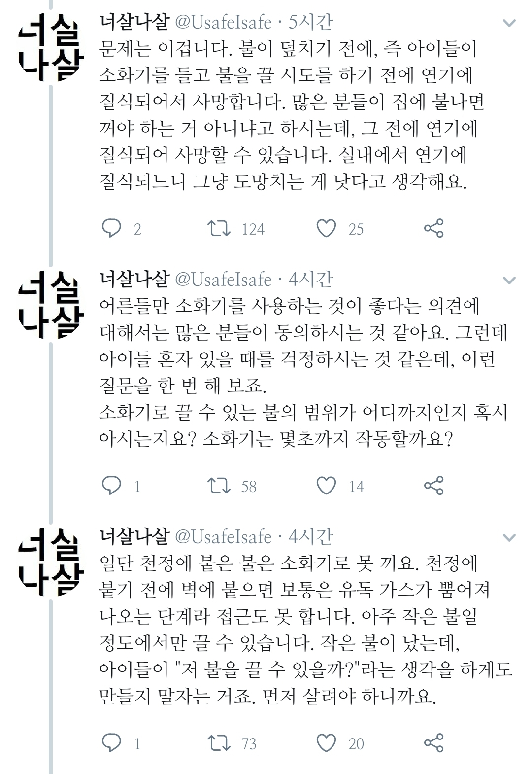Open 너살나살 profile name on first tweet

coord(134,22)
